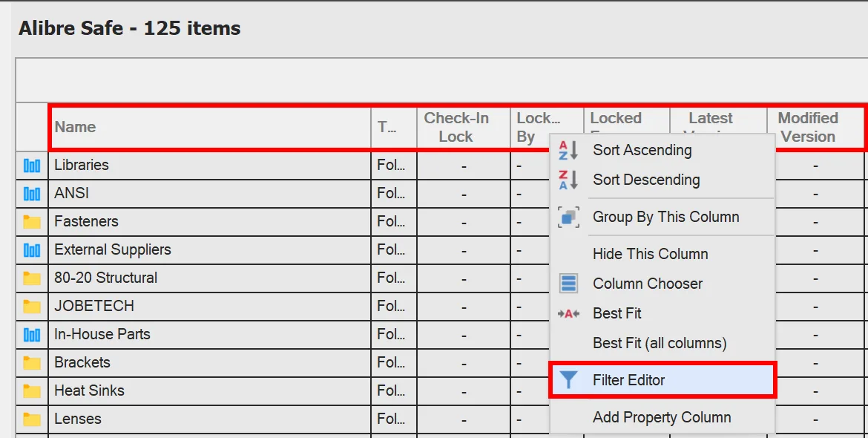
Task: Open the Filter Editor menu entry
Action: 662,380
